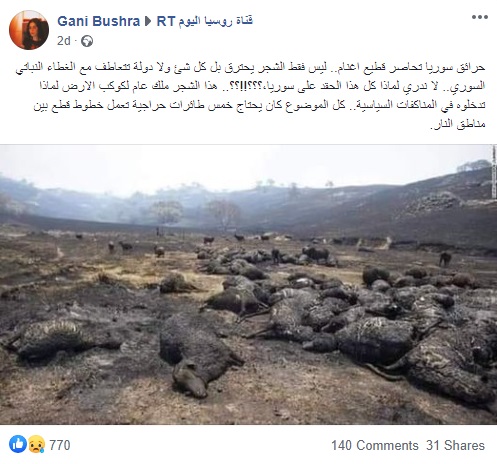The height and width of the screenshot is (464, 497).
Task: View the 31 Shares list
Action: (455, 445)
